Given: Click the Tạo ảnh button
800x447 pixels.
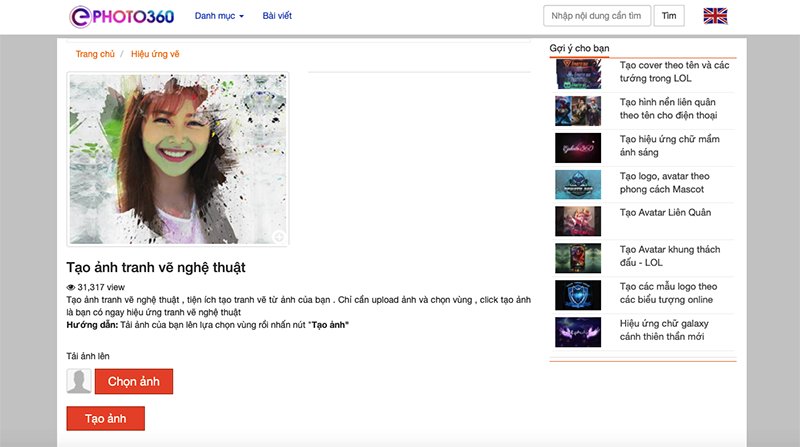Looking at the screenshot, I should point(106,418).
